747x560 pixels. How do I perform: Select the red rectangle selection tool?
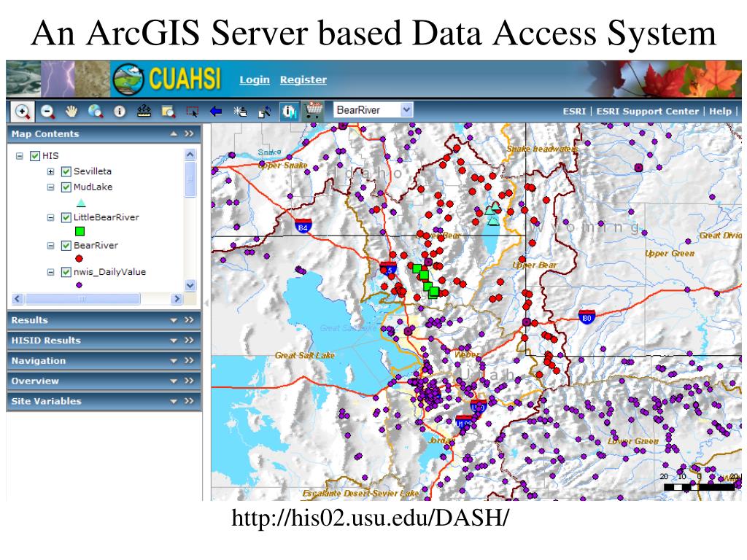[x=193, y=112]
